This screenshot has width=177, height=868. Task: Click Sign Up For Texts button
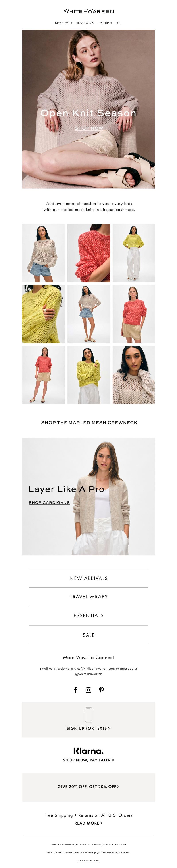(x=88, y=728)
